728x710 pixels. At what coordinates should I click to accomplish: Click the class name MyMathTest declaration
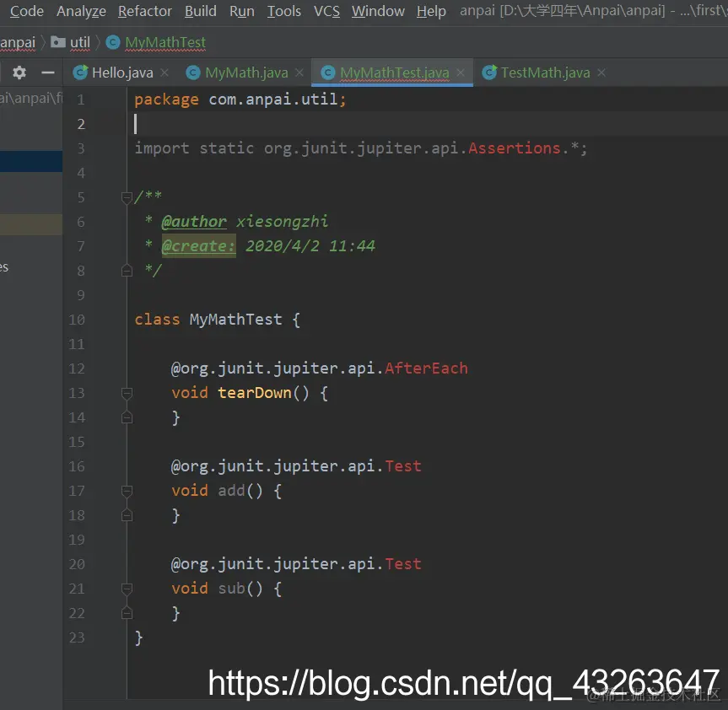pyautogui.click(x=236, y=320)
